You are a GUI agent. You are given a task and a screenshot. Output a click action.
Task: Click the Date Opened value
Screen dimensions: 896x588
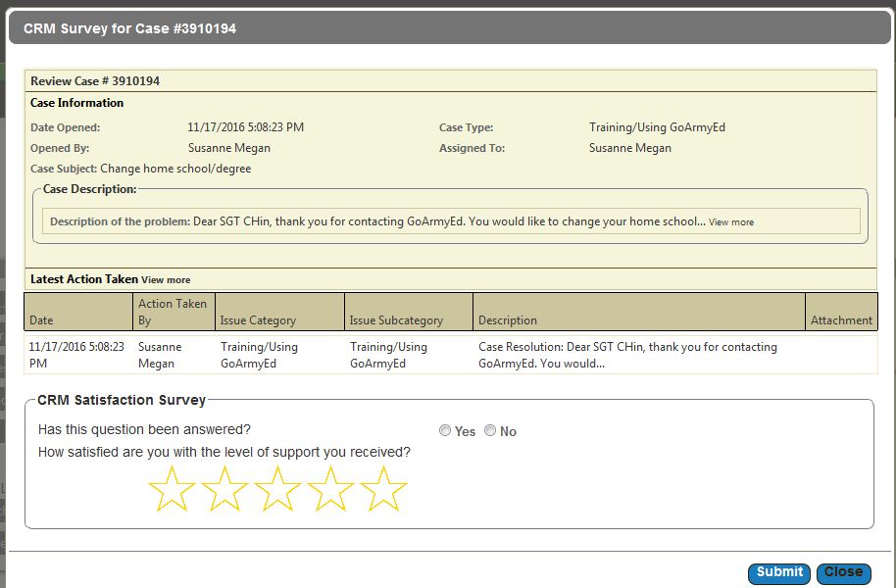[x=246, y=127]
